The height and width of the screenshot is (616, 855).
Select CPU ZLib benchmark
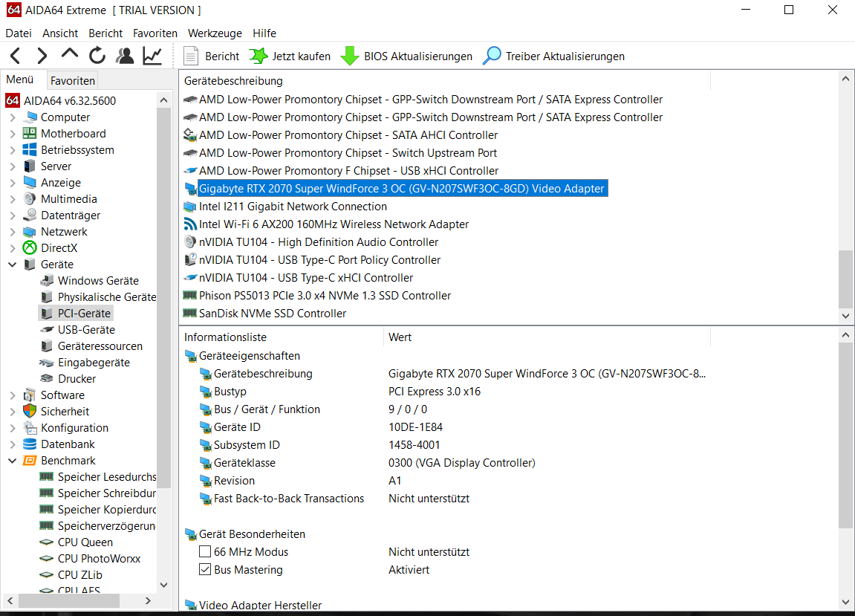point(79,575)
